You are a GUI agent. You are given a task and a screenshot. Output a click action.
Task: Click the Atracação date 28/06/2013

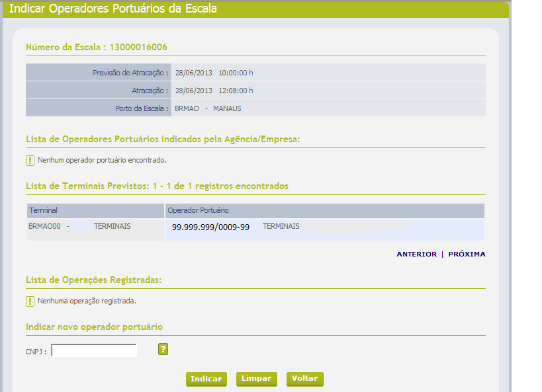194,90
